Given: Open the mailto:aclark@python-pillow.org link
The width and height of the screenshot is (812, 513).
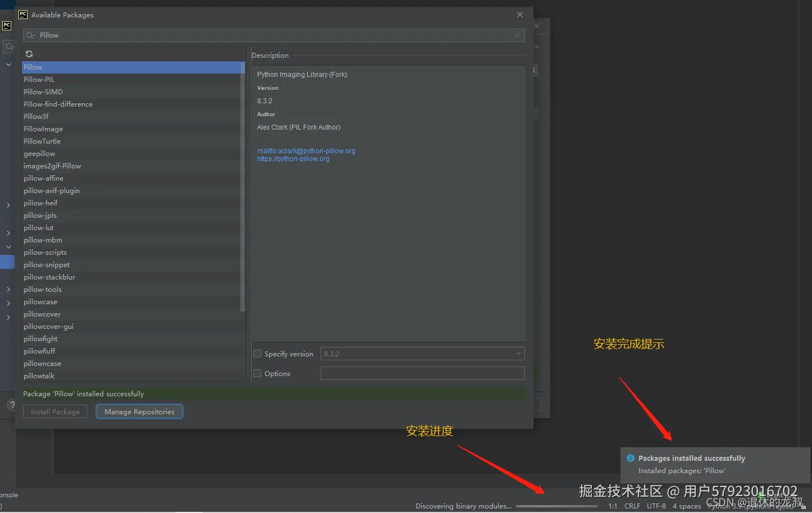Looking at the screenshot, I should pyautogui.click(x=306, y=151).
